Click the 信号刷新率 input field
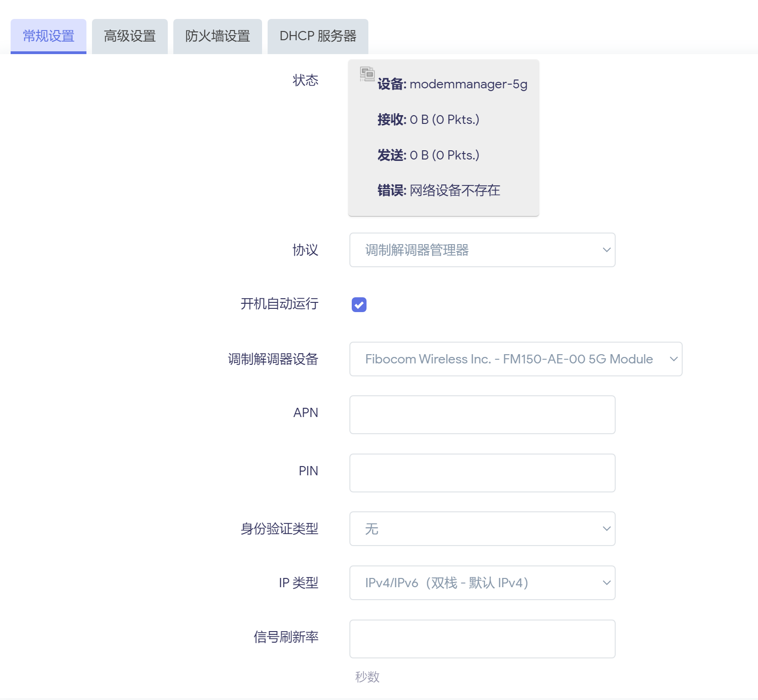The width and height of the screenshot is (758, 700). point(482,639)
